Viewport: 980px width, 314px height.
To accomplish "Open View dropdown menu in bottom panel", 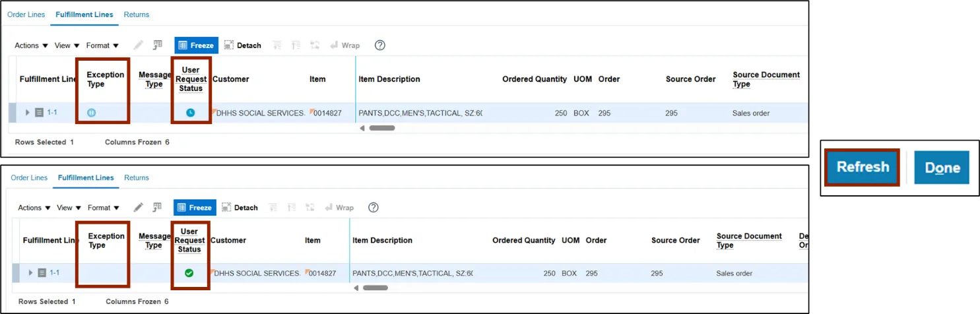I will [x=69, y=208].
